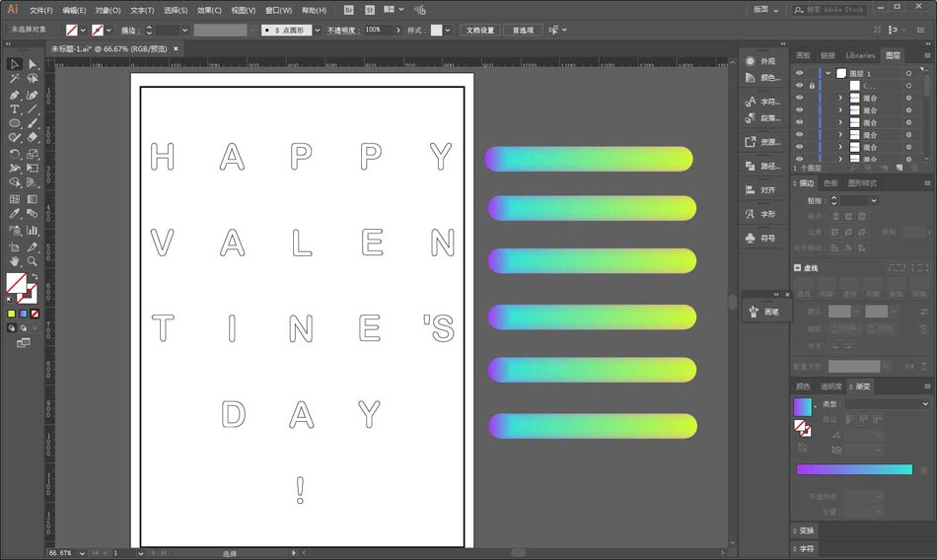Select the Type tool in toolbar
This screenshot has width=937, height=560.
tap(15, 109)
